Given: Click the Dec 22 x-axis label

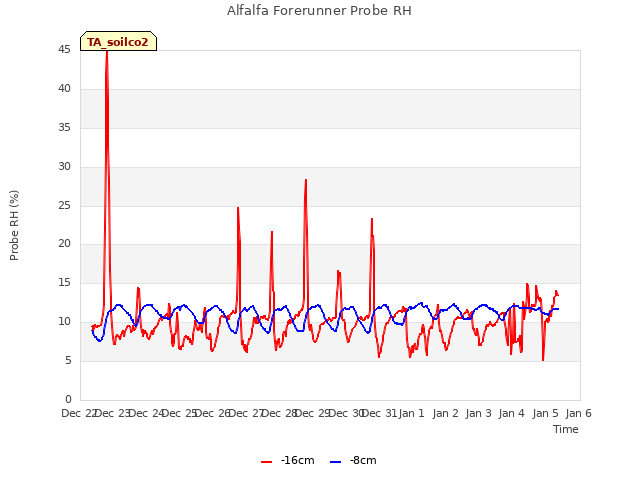Looking at the screenshot, I should point(80,413).
